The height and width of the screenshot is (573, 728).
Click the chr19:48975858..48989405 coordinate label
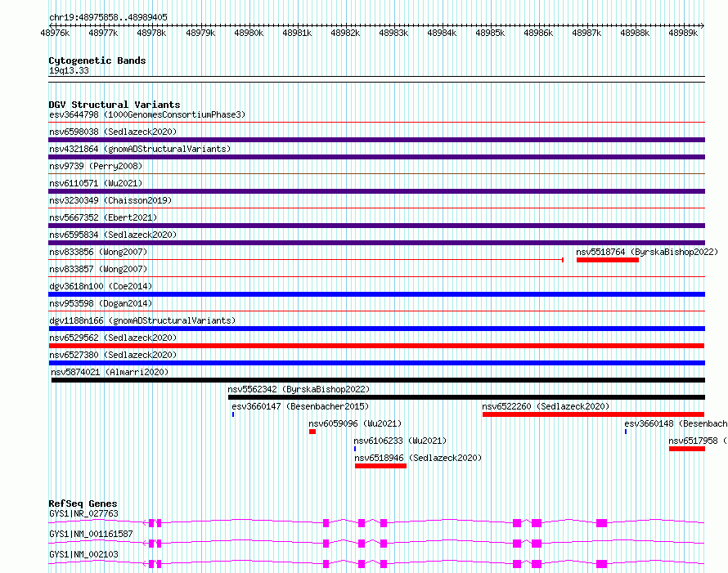click(x=108, y=17)
